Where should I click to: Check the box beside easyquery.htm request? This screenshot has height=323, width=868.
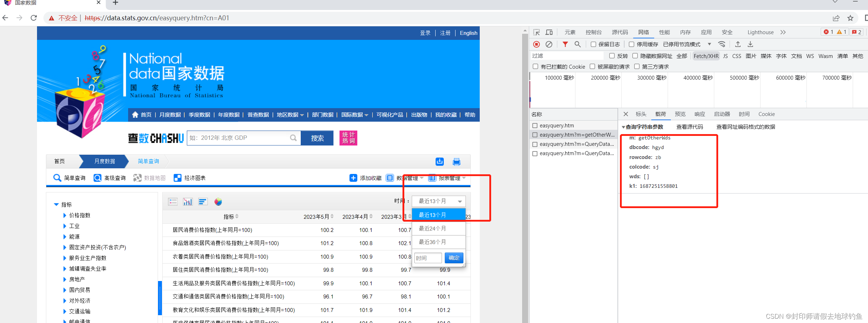coord(535,126)
